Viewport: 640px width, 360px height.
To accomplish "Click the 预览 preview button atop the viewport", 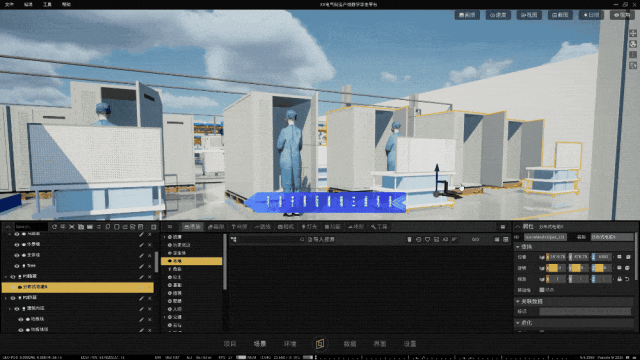I will tap(622, 15).
